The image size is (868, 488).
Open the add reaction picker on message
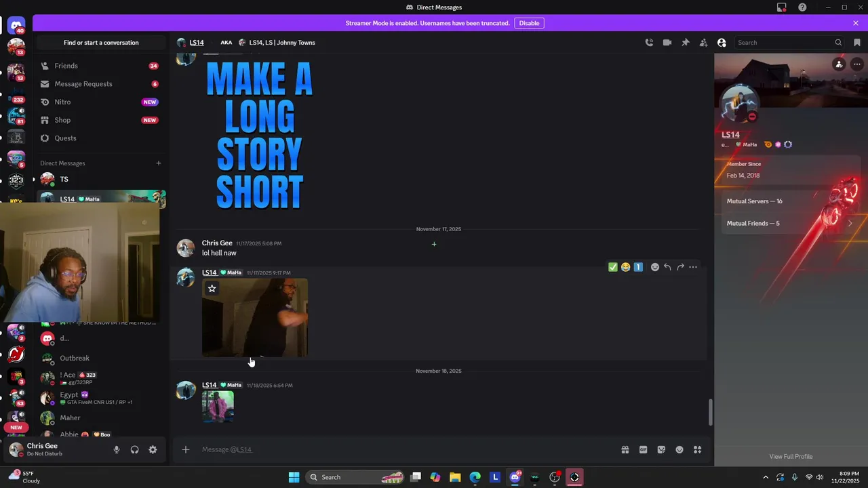pos(655,267)
